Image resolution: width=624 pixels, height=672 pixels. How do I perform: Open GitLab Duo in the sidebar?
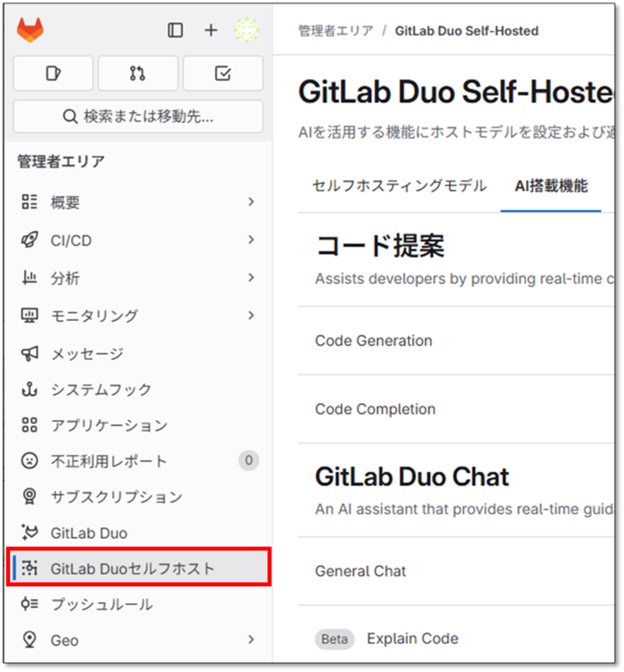coord(138,533)
